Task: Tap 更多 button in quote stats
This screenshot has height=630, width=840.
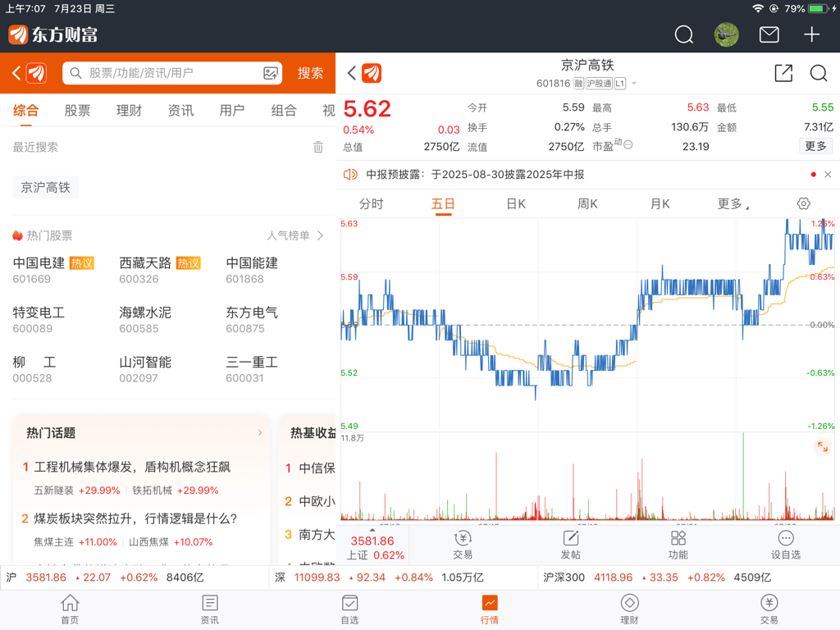Action: coord(815,146)
